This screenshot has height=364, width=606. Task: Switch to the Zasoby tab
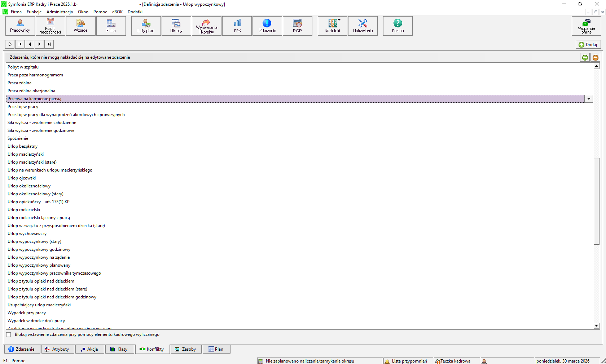186,349
